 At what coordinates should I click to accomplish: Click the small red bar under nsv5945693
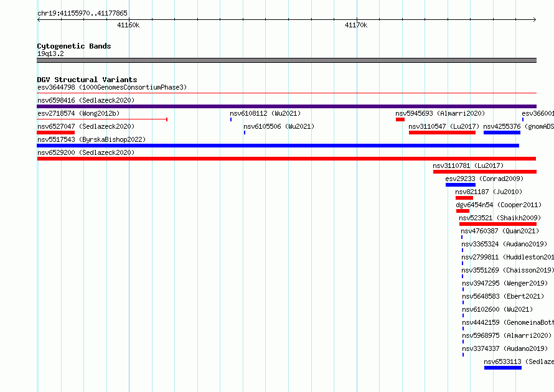[400, 119]
